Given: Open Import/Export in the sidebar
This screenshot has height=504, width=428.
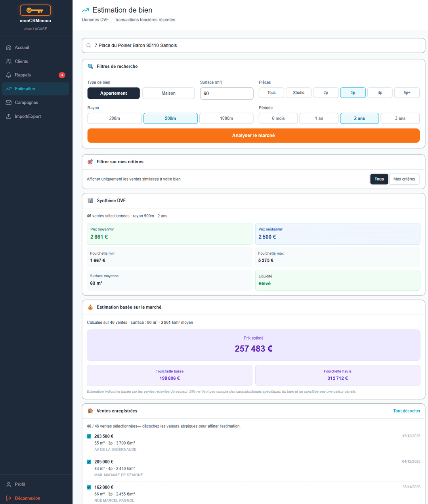Looking at the screenshot, I should (x=35, y=116).
